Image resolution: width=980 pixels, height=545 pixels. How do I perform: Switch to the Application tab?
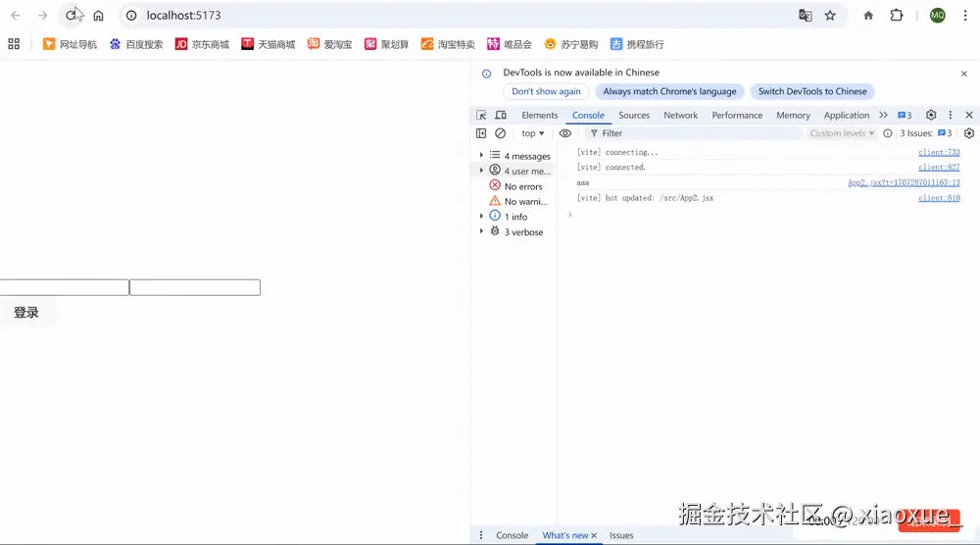coord(847,115)
